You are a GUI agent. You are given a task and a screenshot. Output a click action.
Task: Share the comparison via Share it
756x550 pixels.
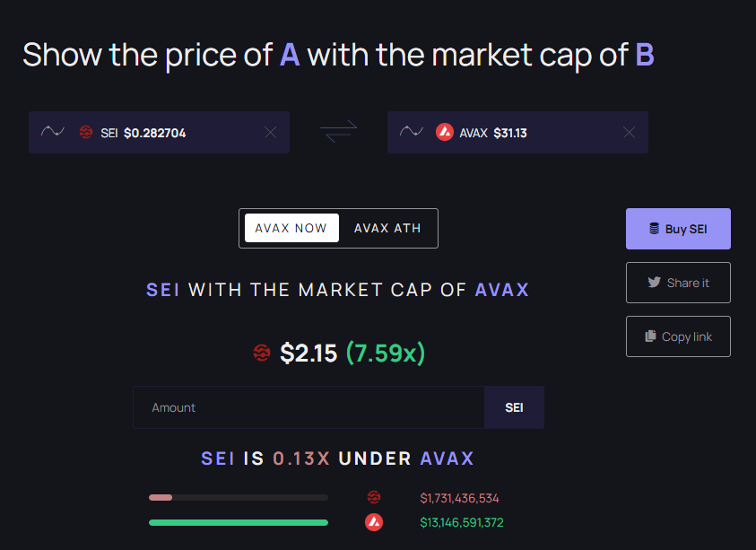coord(678,283)
